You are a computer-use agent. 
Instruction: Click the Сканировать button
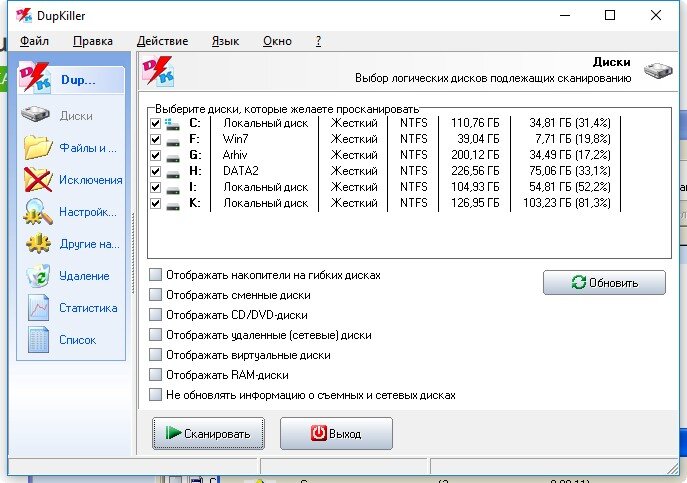(208, 433)
